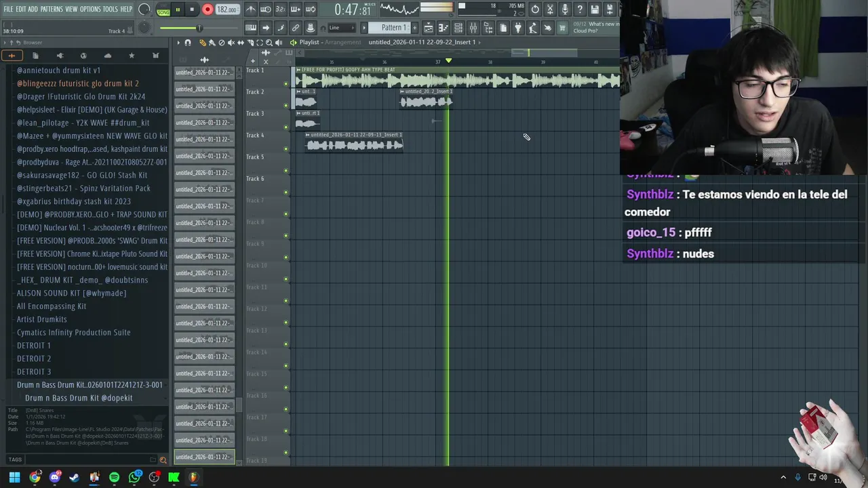Toggle the 3-2-1 recording countdown

[x=281, y=9]
